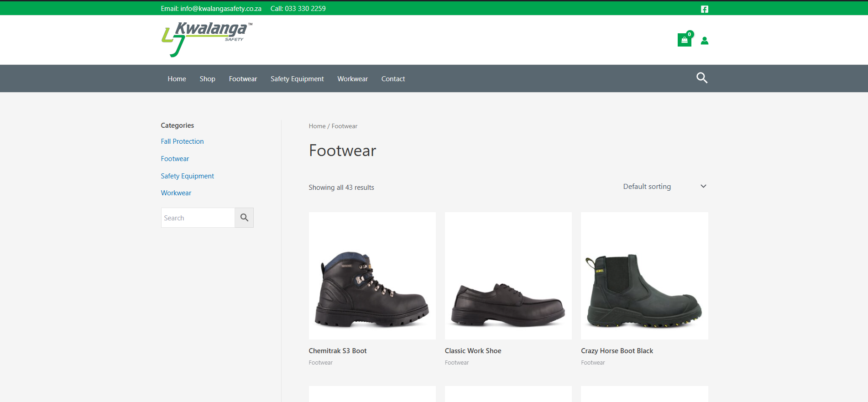Open the Facebook page icon
The image size is (868, 402).
coord(704,9)
